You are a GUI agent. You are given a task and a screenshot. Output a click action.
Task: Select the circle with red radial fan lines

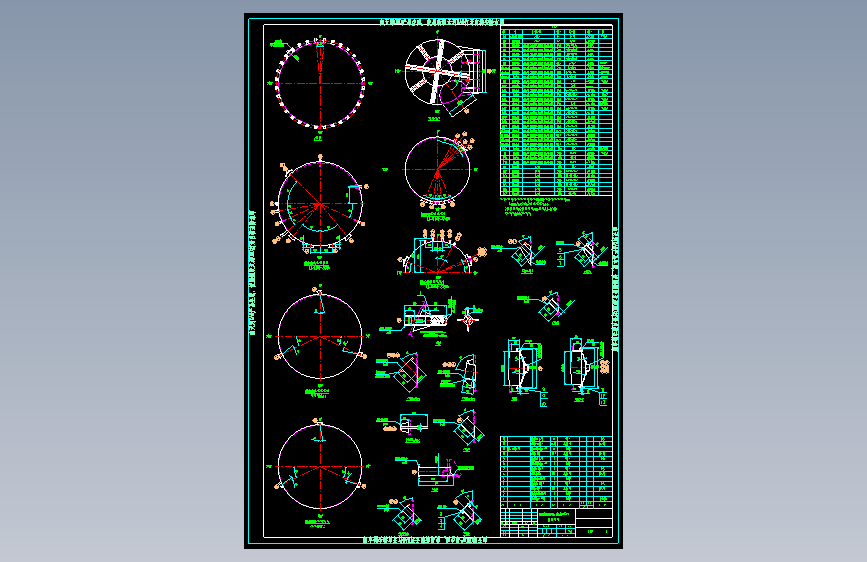[x=437, y=170]
